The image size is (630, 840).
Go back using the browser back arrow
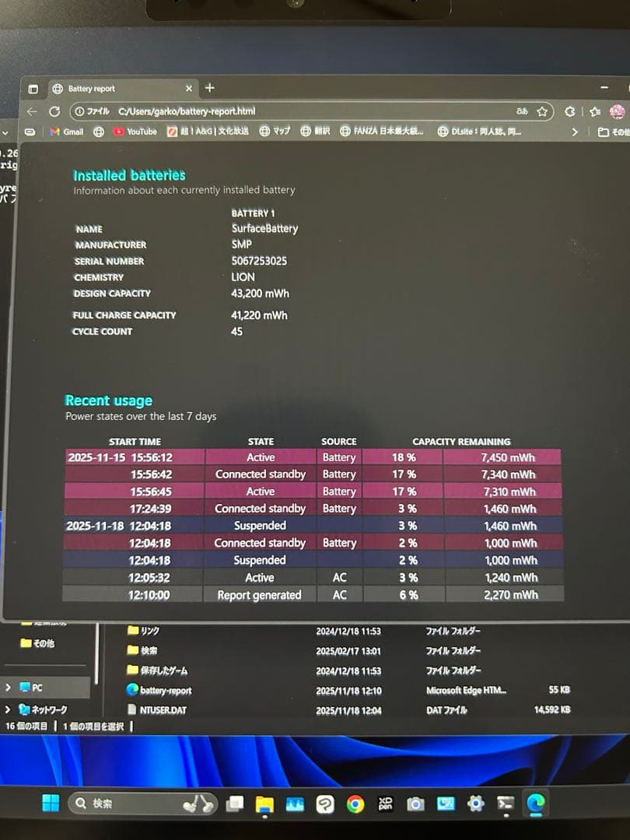click(32, 112)
